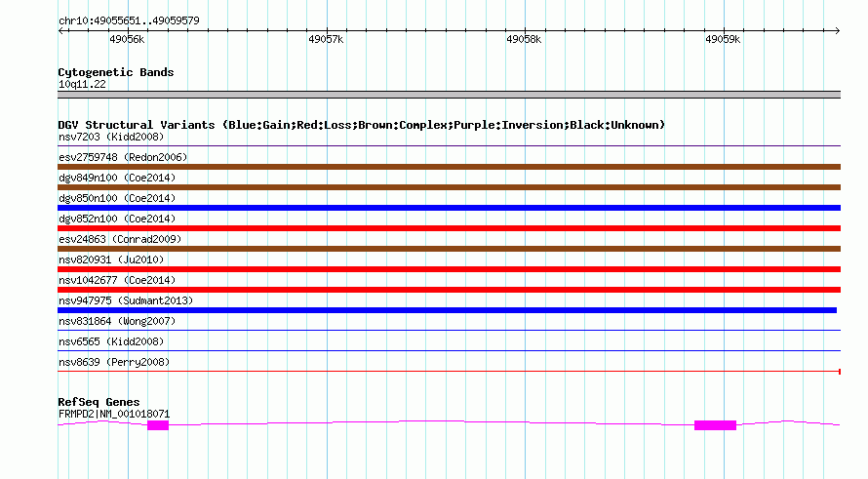Click the chr10:49055651..49059579 coordinate label
The image size is (868, 479).
129,20
